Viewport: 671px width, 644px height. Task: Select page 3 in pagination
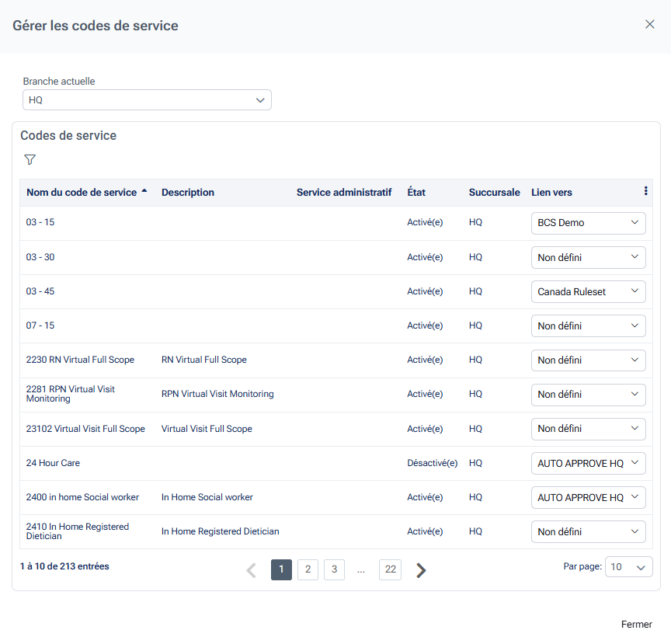click(334, 570)
